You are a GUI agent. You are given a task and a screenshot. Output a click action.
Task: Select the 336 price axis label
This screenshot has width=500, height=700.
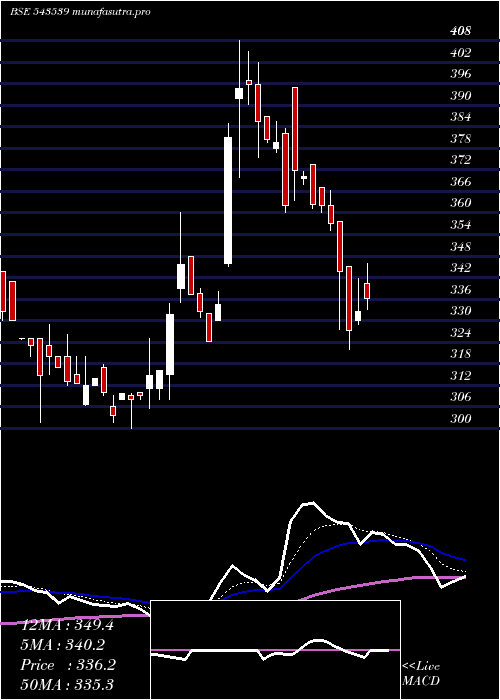click(461, 290)
